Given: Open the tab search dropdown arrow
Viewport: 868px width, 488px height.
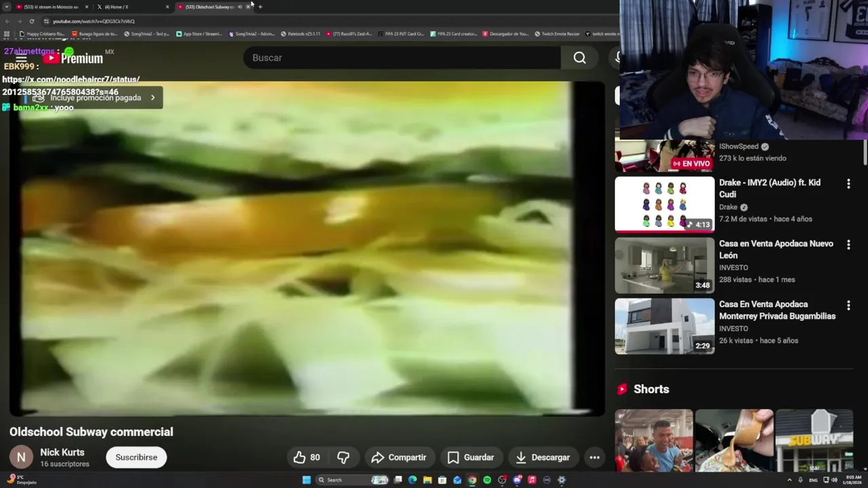Looking at the screenshot, I should [x=6, y=7].
